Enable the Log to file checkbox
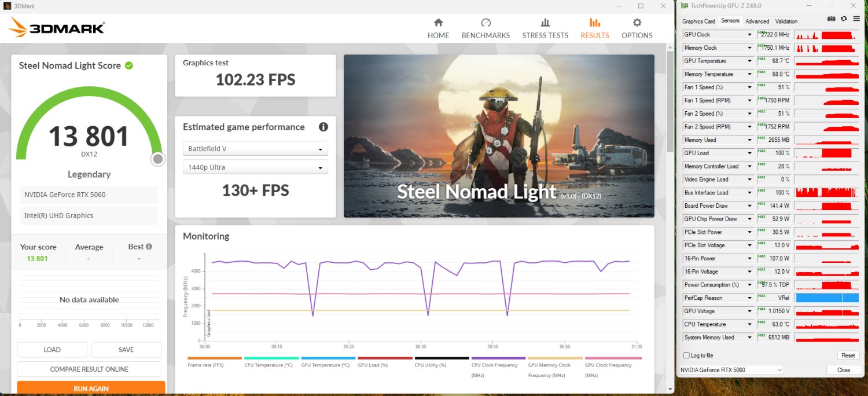Screen dimensions: 868x396 (x=686, y=355)
